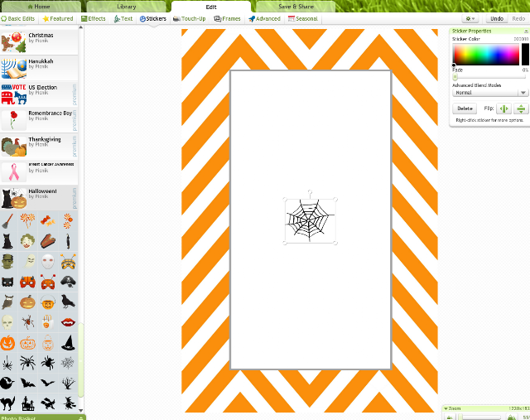Add the black cat sticker

point(7,241)
